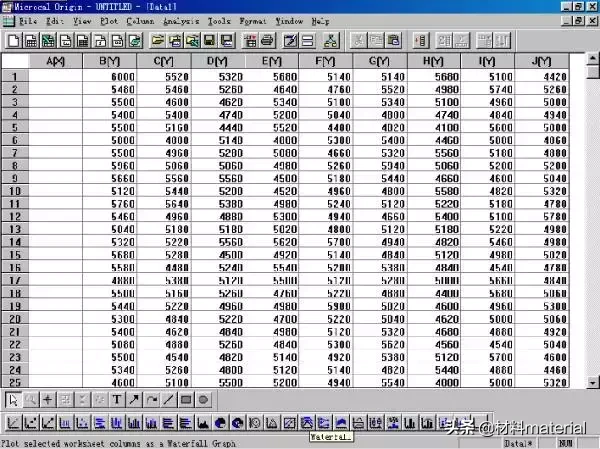Plot selected columns as a Line graph
Viewport: 600px width, 449px height.
coord(13,423)
